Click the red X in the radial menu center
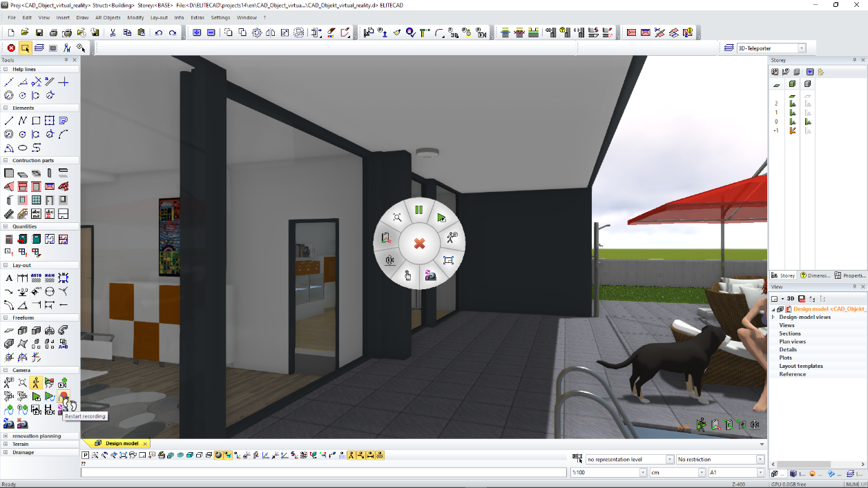The height and width of the screenshot is (488, 868). pos(419,243)
